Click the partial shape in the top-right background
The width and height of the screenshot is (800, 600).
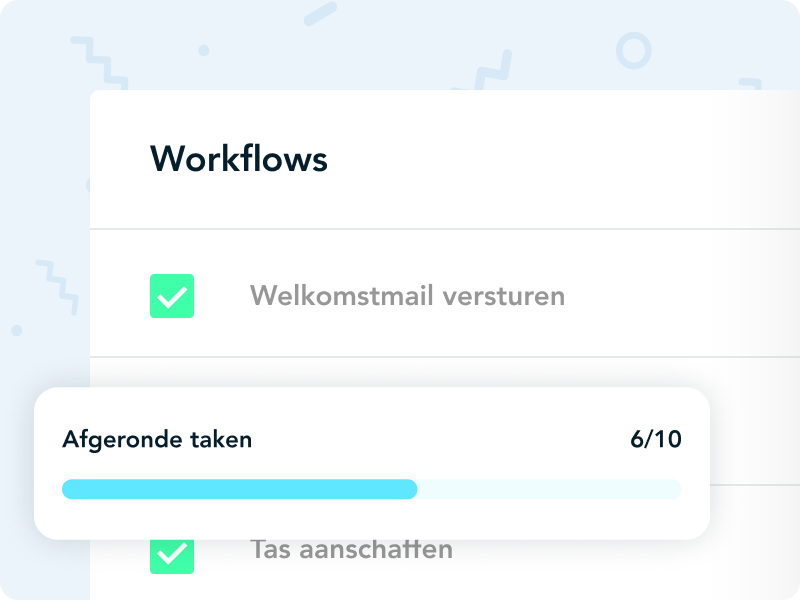(750, 84)
